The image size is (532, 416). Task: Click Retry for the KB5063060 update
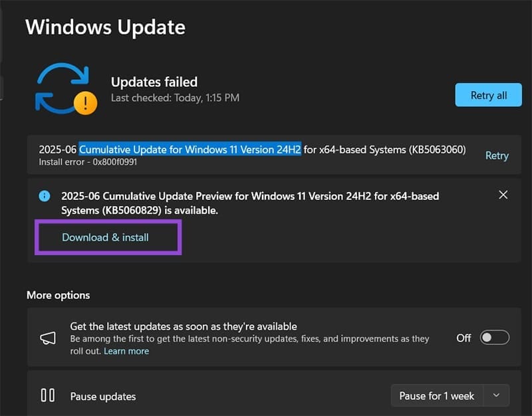(497, 156)
